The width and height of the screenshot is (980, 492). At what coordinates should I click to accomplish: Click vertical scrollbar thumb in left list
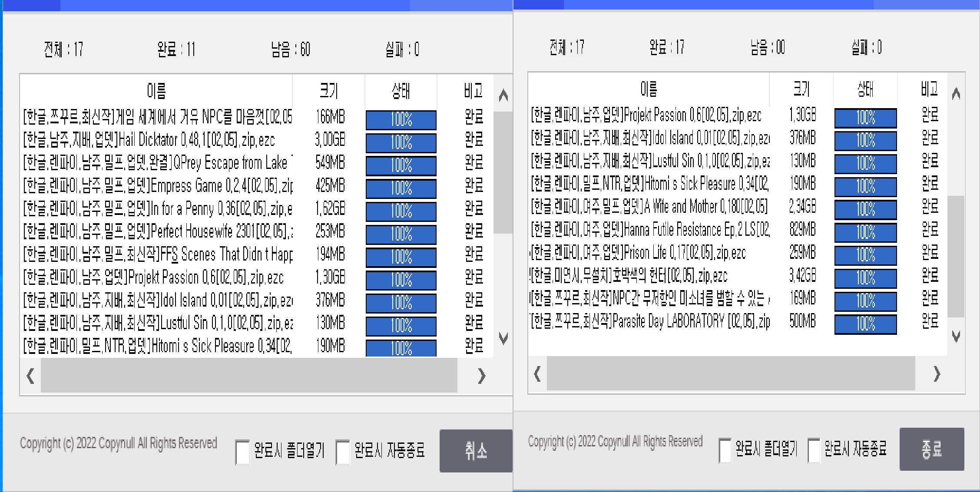[x=503, y=172]
